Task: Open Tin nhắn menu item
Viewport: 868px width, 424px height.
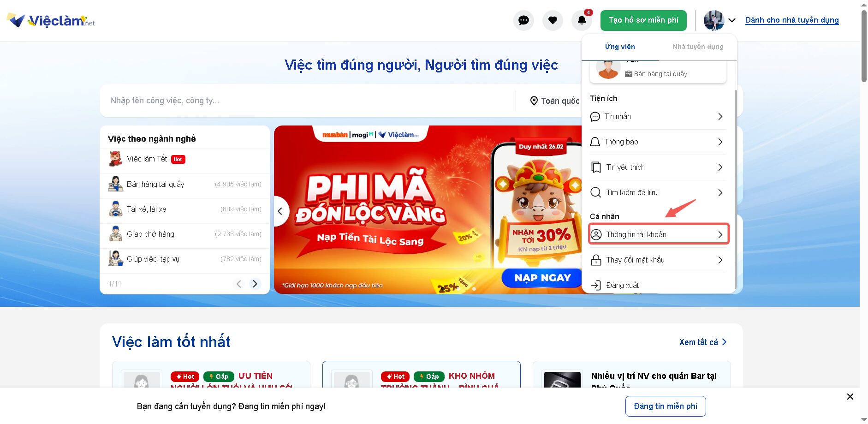Action: [x=657, y=117]
